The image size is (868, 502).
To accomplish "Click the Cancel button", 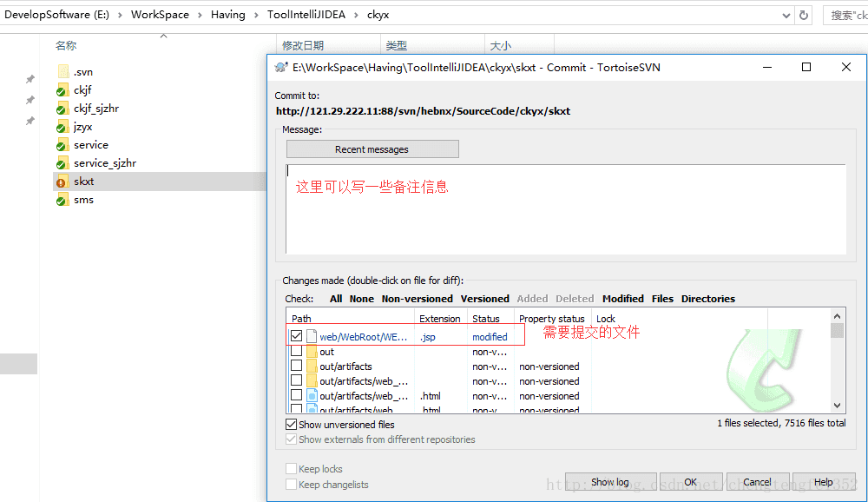I will (x=757, y=482).
